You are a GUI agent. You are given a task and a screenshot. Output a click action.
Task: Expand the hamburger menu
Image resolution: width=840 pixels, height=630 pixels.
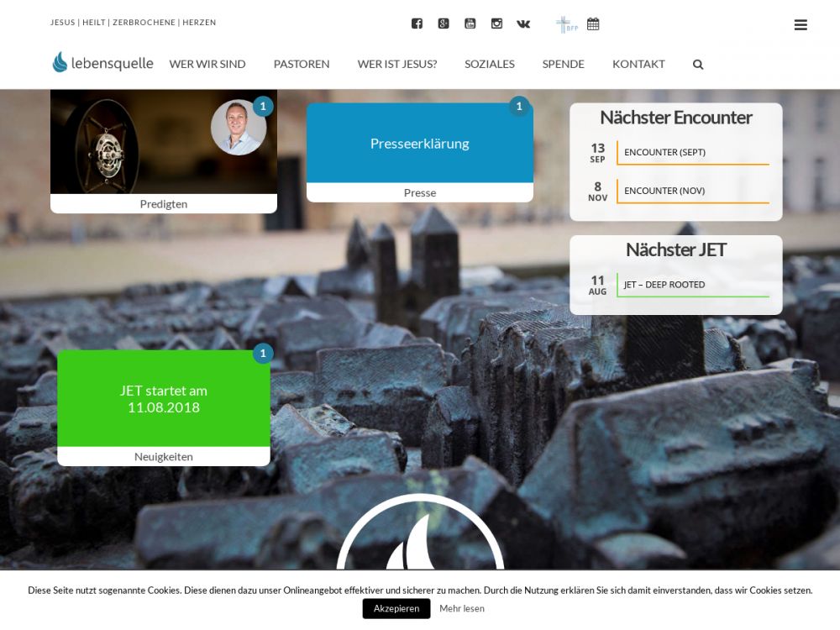(801, 25)
